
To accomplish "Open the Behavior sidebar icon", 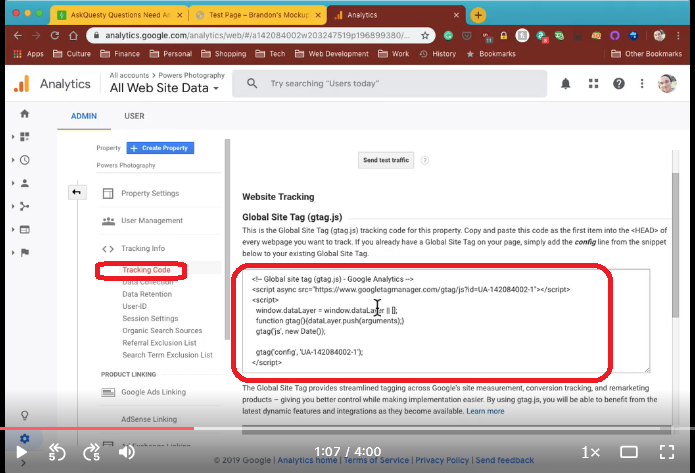I will 25,229.
